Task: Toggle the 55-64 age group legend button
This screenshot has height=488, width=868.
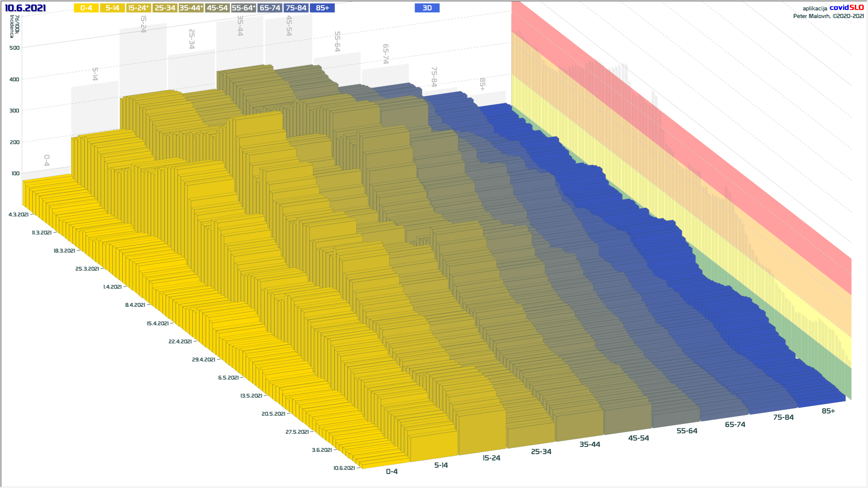Action: point(243,8)
